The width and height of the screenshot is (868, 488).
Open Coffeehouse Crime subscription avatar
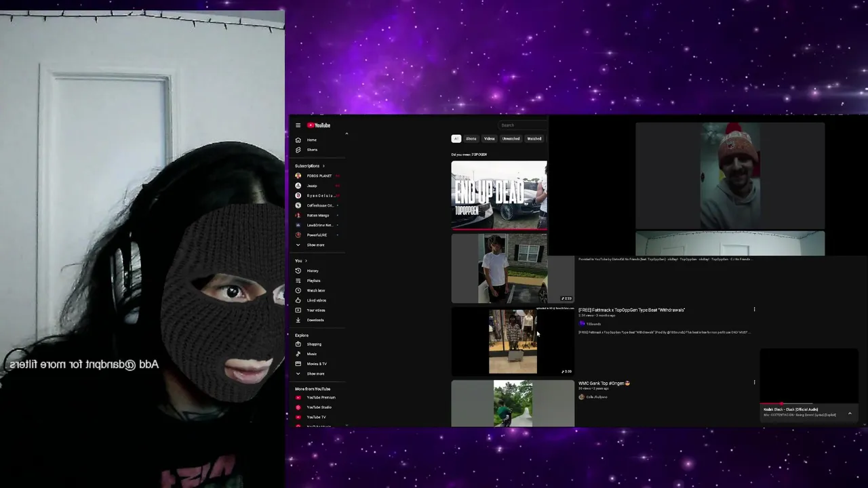click(298, 205)
